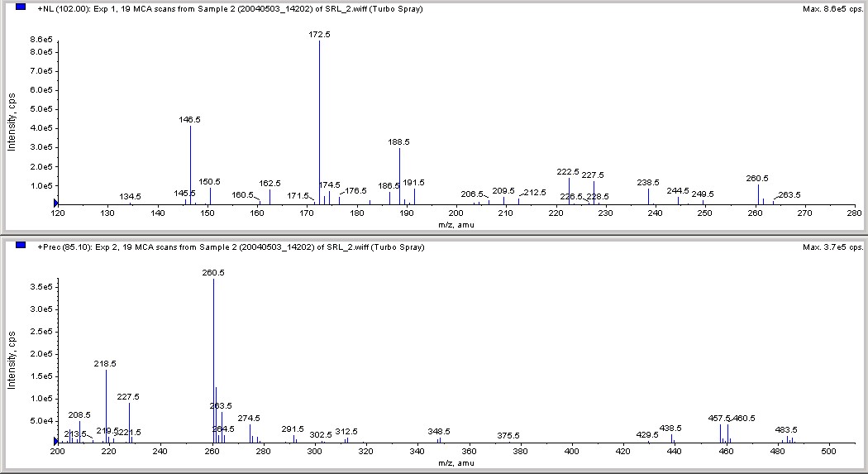868x474 pixels.
Task: Click the +Prec (85.10) spectrum title
Action: click(x=231, y=247)
